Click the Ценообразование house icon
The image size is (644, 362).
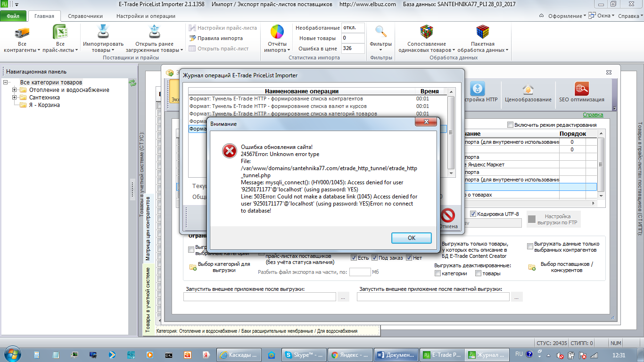(528, 89)
